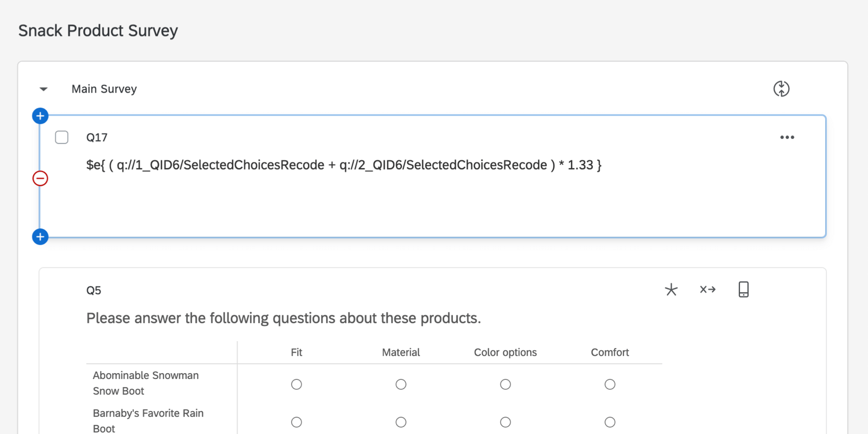Click the Q17 piped text expression

coord(344,165)
